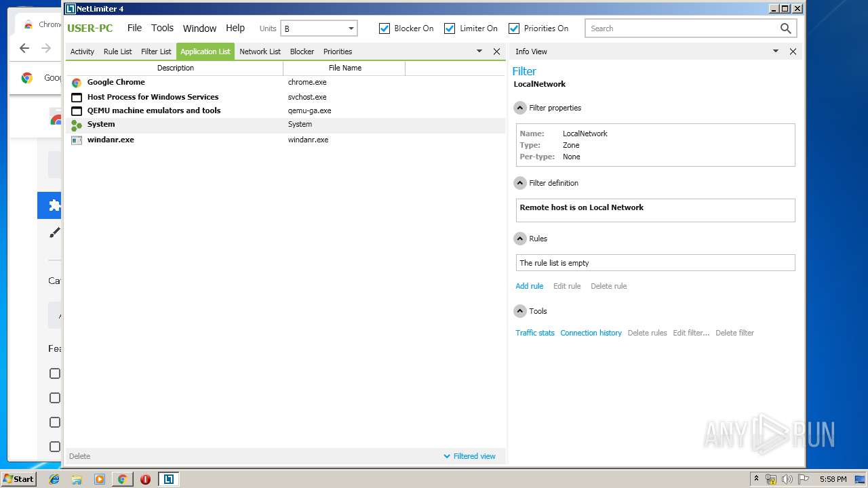
Task: Open the Application List panel dropdown arrow
Action: click(479, 52)
